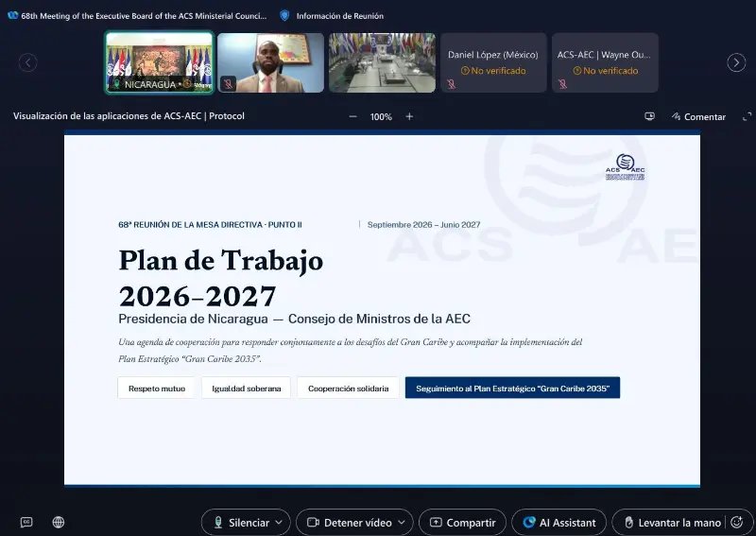This screenshot has width=756, height=536.
Task: Click Levantar la mano button
Action: pyautogui.click(x=673, y=523)
